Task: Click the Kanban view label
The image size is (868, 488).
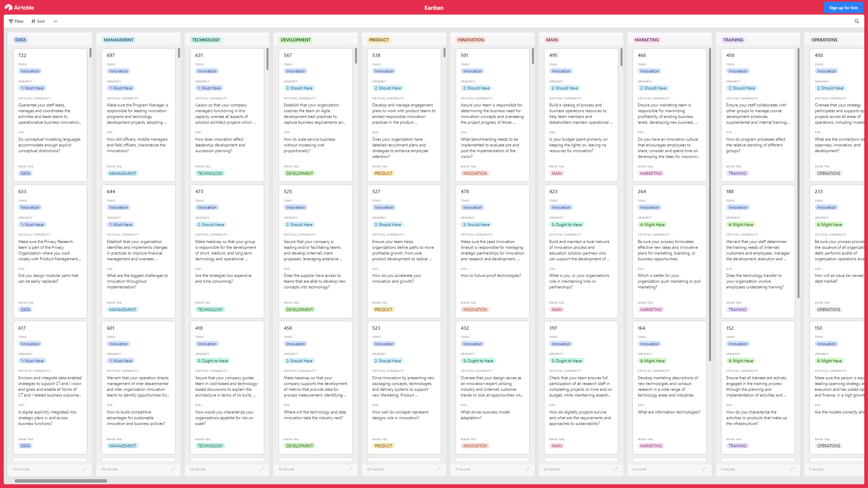Action: coord(433,7)
